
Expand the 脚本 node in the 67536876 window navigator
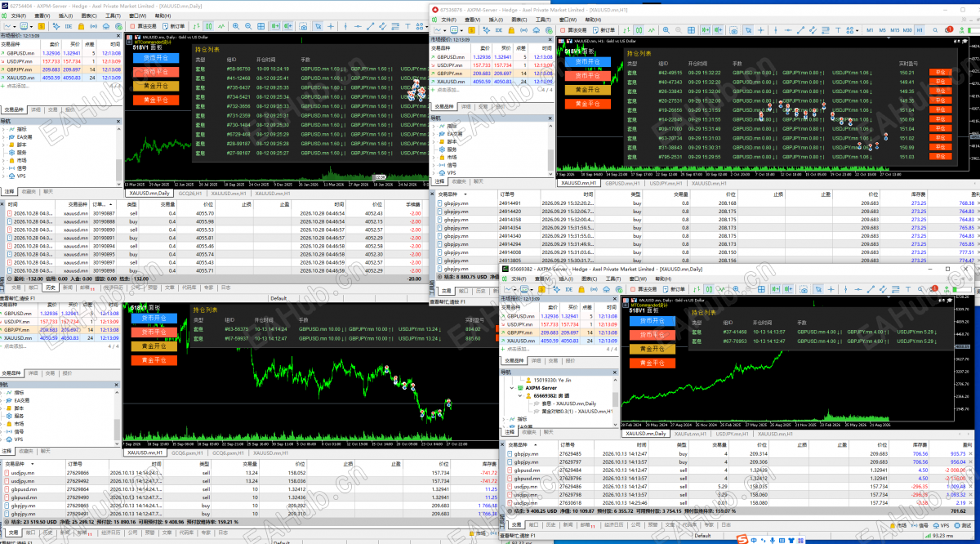(x=435, y=141)
